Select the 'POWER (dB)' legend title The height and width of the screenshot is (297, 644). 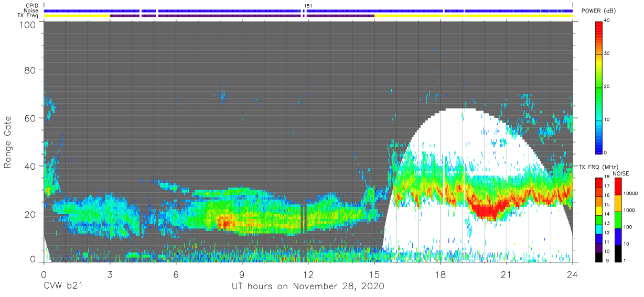(x=599, y=10)
